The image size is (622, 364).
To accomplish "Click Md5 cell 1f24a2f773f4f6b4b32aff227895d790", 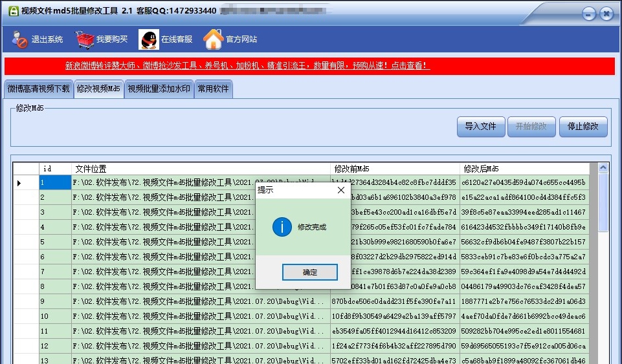I will click(x=395, y=346).
